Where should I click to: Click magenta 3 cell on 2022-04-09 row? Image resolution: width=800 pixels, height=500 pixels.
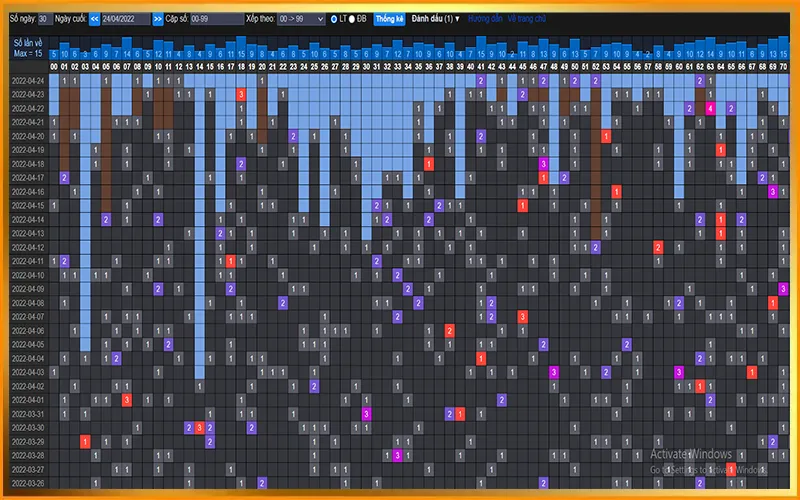click(783, 289)
